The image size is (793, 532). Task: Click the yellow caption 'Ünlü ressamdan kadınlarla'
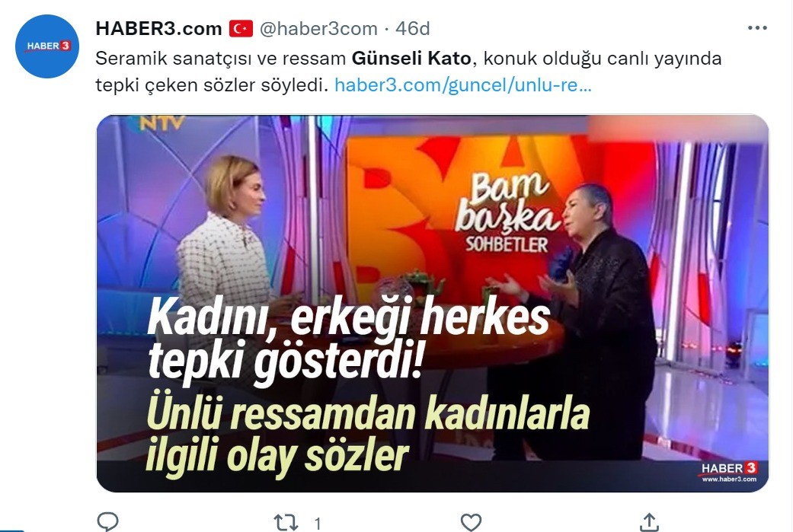coord(368,416)
